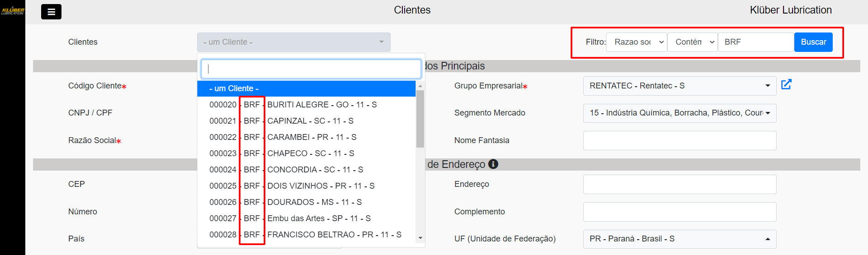Click the filter text field containing BRF
The image size is (868, 255).
click(x=755, y=42)
